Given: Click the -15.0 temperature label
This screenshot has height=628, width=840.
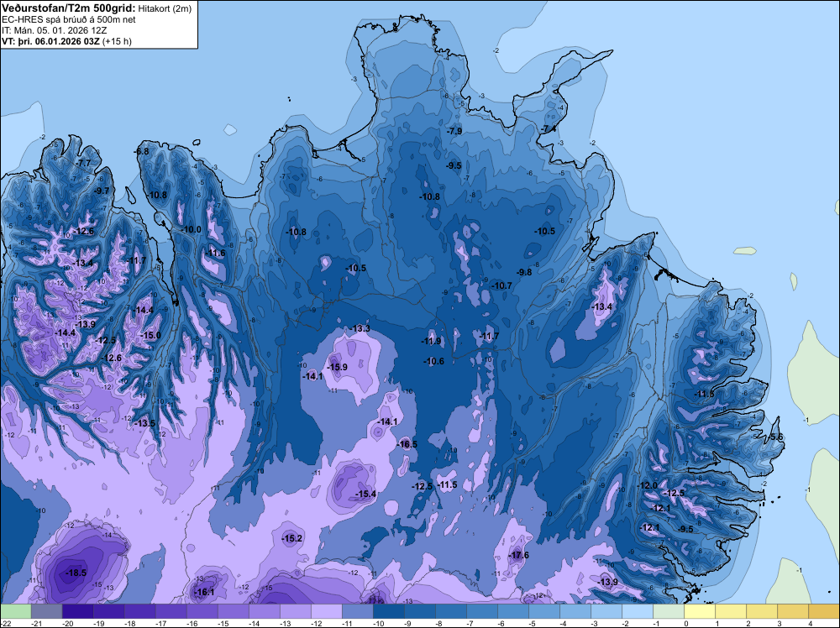Looking at the screenshot, I should (150, 336).
